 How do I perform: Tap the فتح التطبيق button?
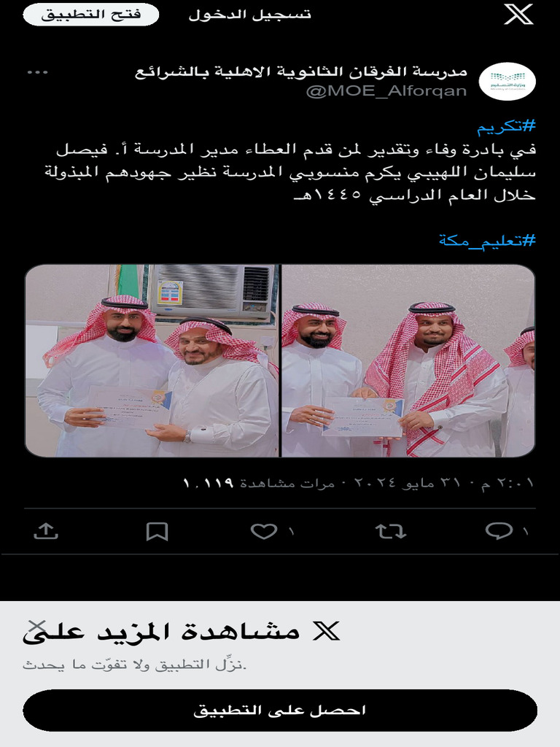point(91,15)
